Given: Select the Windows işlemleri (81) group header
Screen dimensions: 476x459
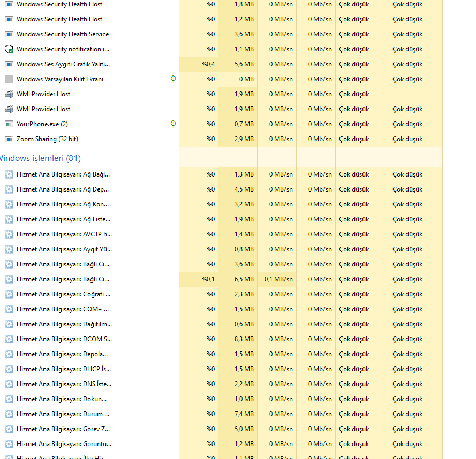Looking at the screenshot, I should [40, 158].
